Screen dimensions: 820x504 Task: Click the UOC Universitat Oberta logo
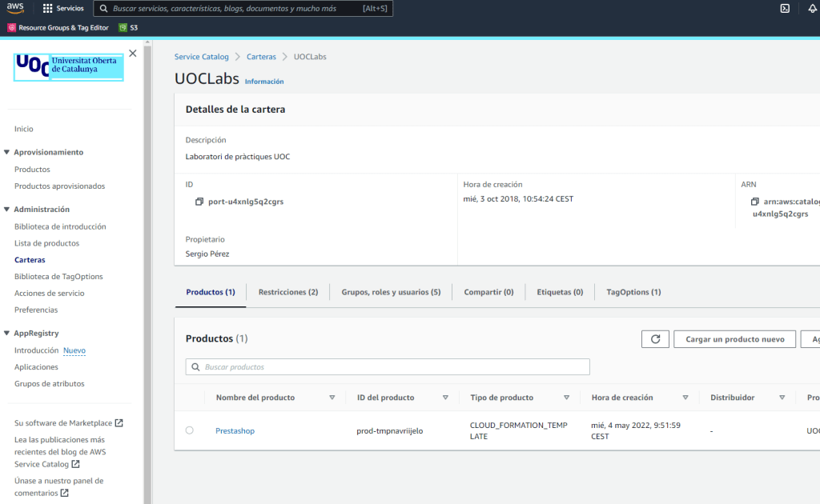69,67
